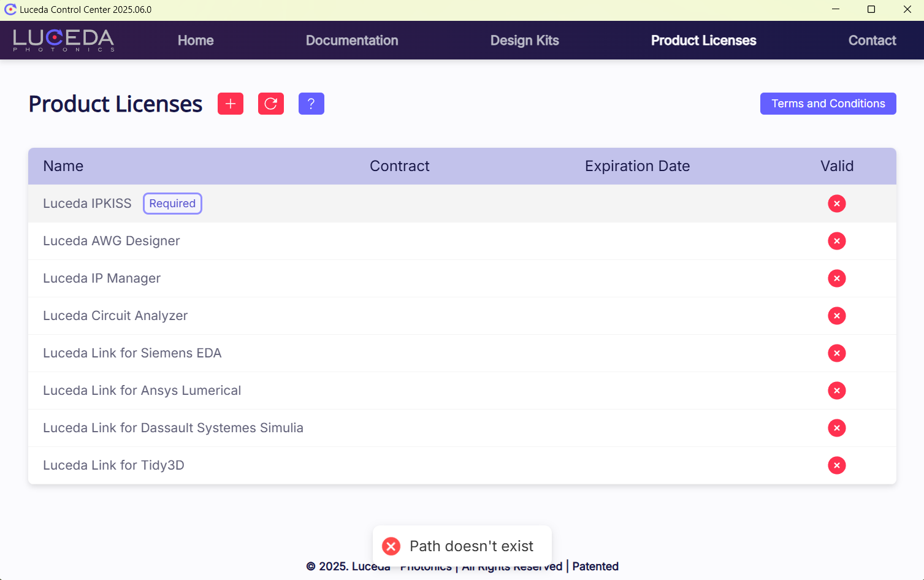Open the purple question mark help button

tap(311, 104)
